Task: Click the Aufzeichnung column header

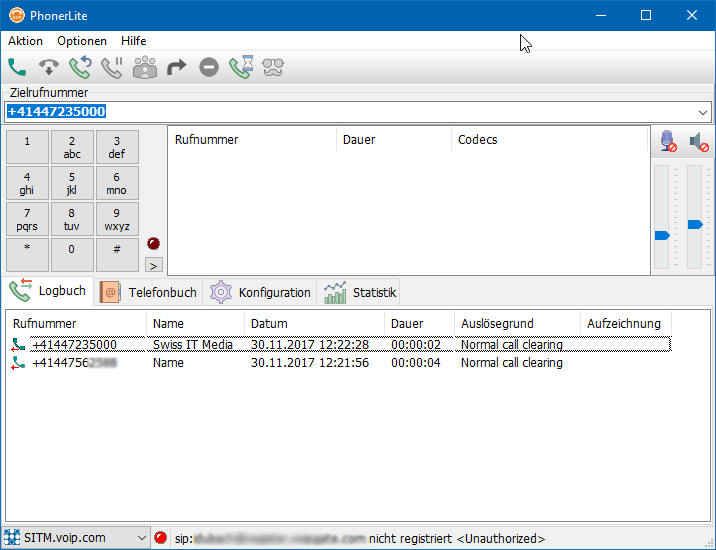Action: [x=626, y=324]
